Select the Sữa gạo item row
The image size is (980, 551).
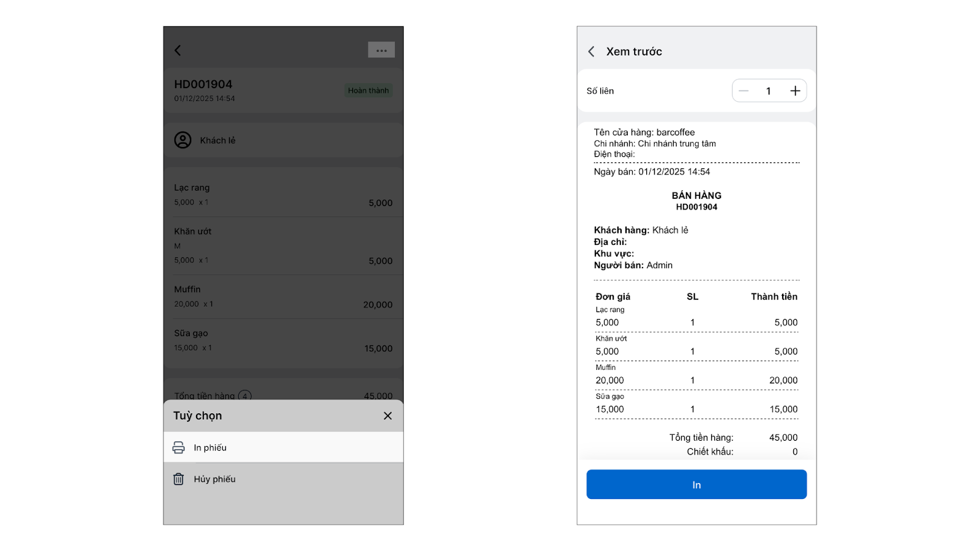pyautogui.click(x=283, y=340)
